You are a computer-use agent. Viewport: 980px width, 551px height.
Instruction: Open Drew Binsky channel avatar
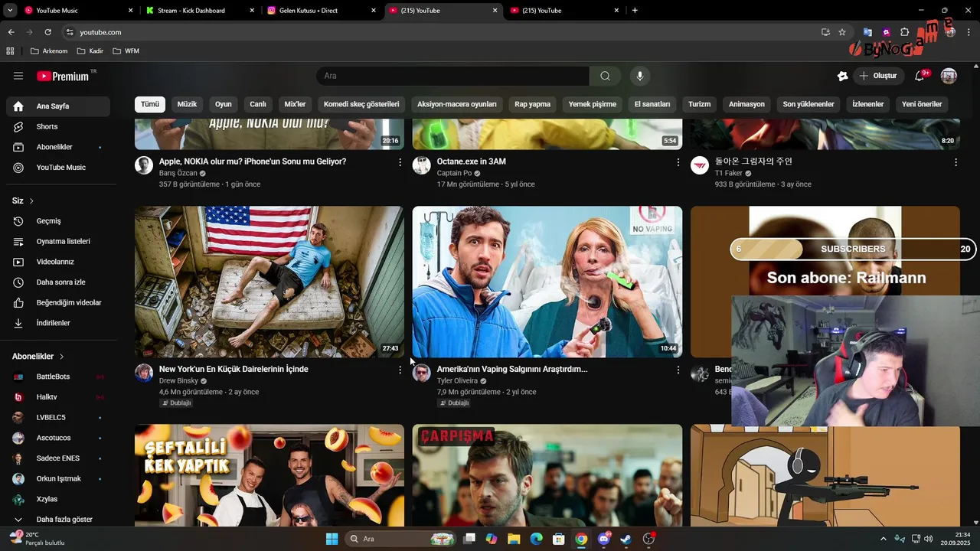[144, 373]
